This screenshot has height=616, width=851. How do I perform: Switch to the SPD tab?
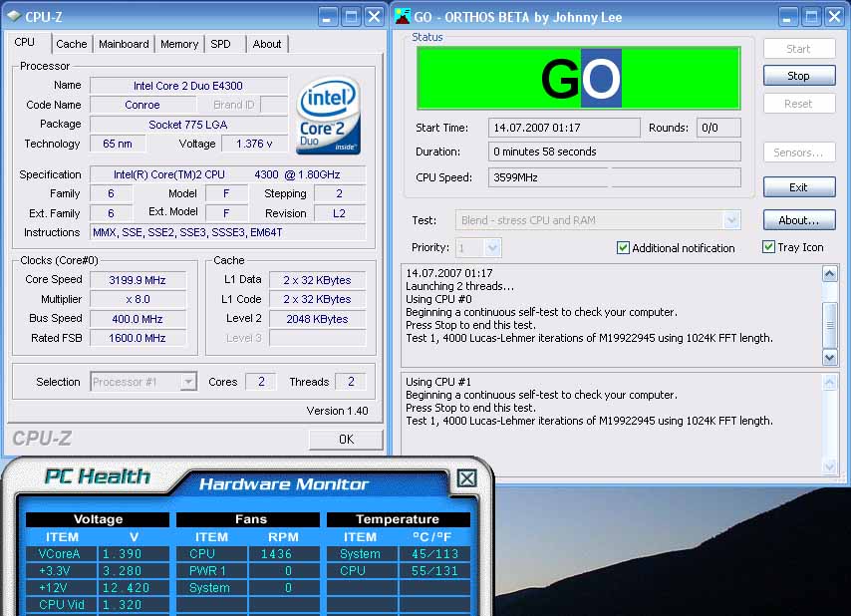[220, 44]
